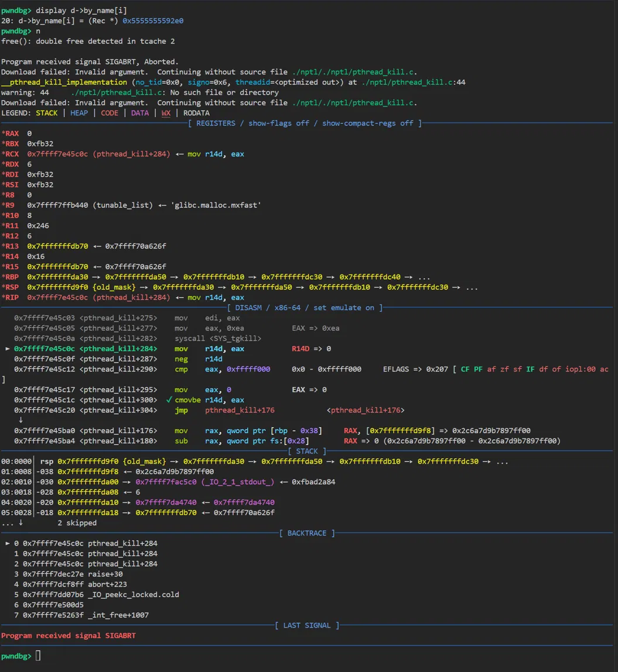Click the DISASM section header
The image size is (618, 672).
pyautogui.click(x=305, y=308)
